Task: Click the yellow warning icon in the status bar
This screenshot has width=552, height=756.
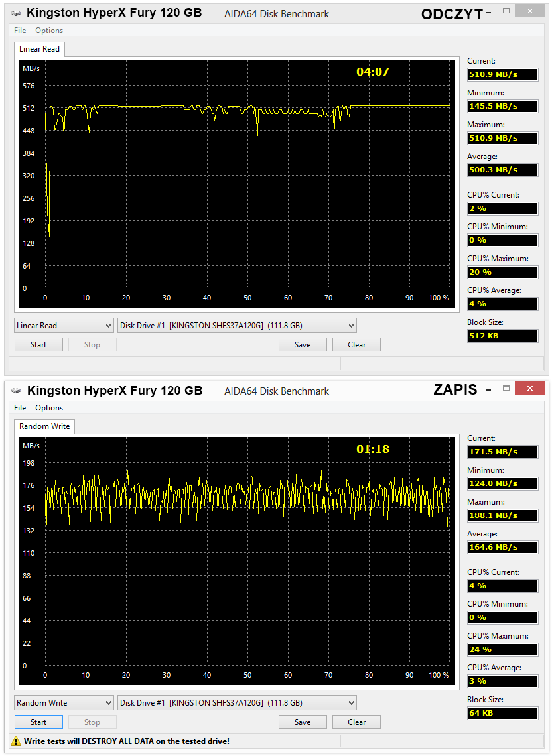Action: pyautogui.click(x=16, y=741)
